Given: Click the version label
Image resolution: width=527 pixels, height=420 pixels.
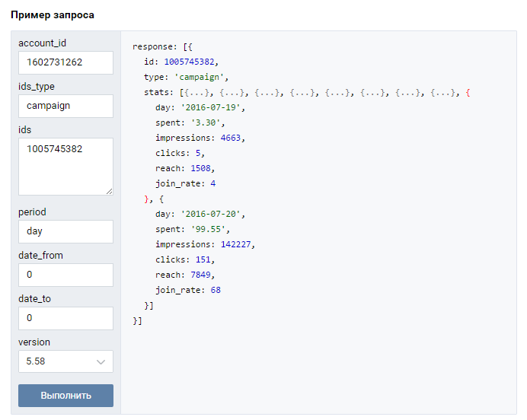Looking at the screenshot, I should pos(34,342).
